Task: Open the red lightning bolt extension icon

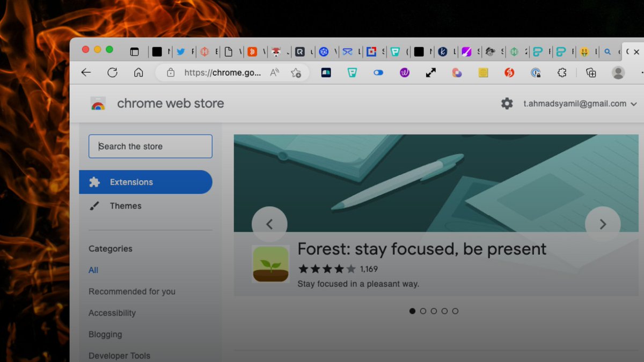Action: 509,72
